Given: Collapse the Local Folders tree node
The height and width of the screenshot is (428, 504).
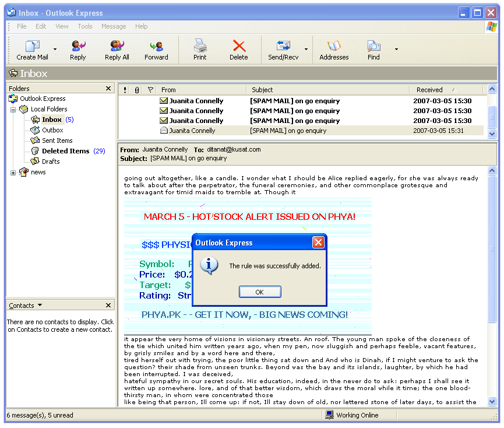Looking at the screenshot, I should click(x=13, y=110).
